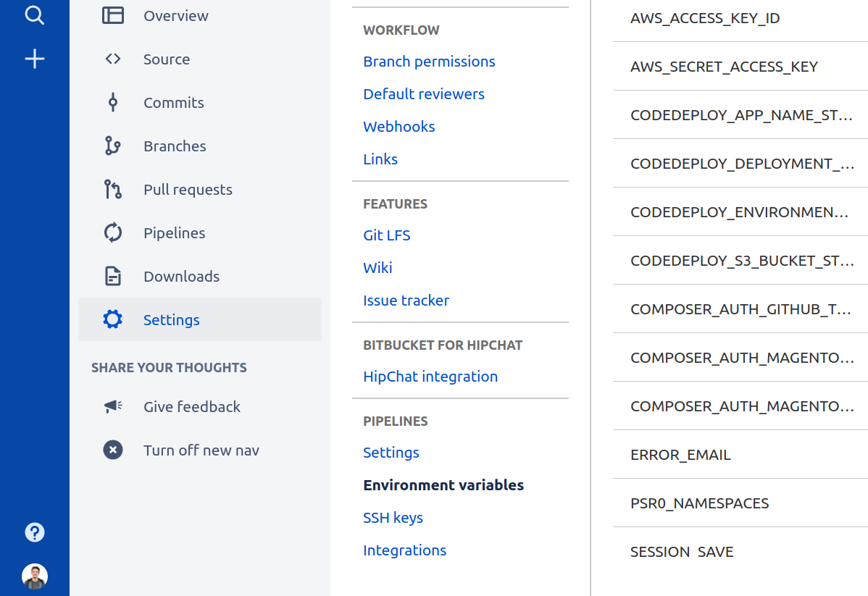The image size is (868, 596).
Task: Click the plus create icon
Action: [35, 59]
